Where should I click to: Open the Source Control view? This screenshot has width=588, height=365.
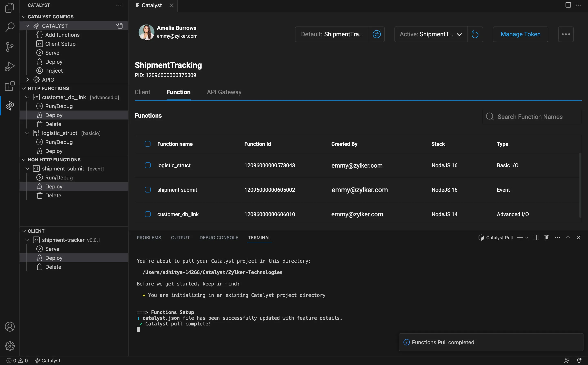tap(10, 47)
